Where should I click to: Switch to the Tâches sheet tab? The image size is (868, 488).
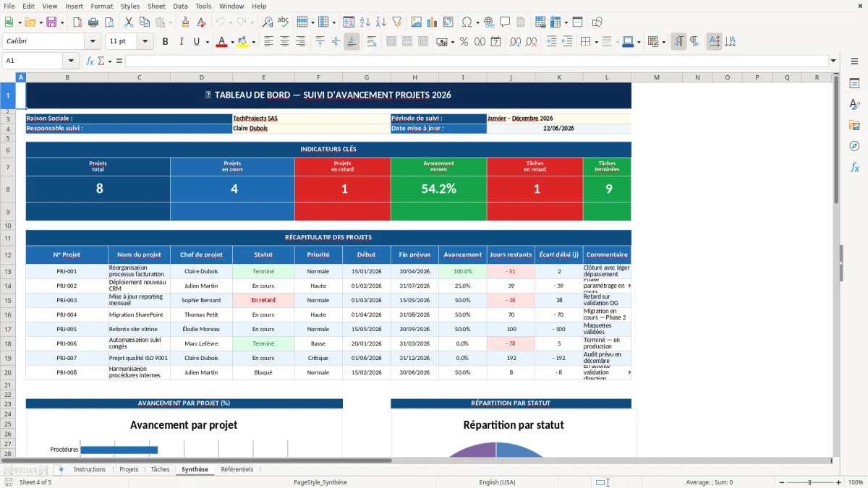(160, 469)
